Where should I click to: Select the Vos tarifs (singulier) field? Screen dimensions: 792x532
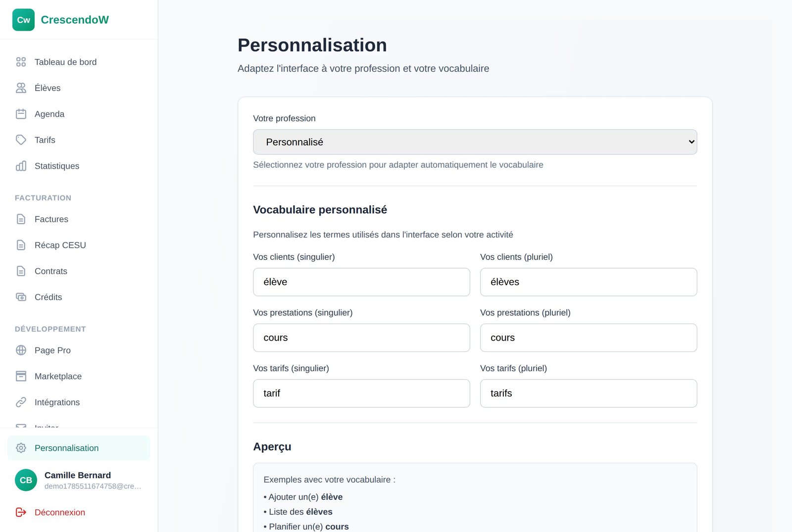[361, 393]
